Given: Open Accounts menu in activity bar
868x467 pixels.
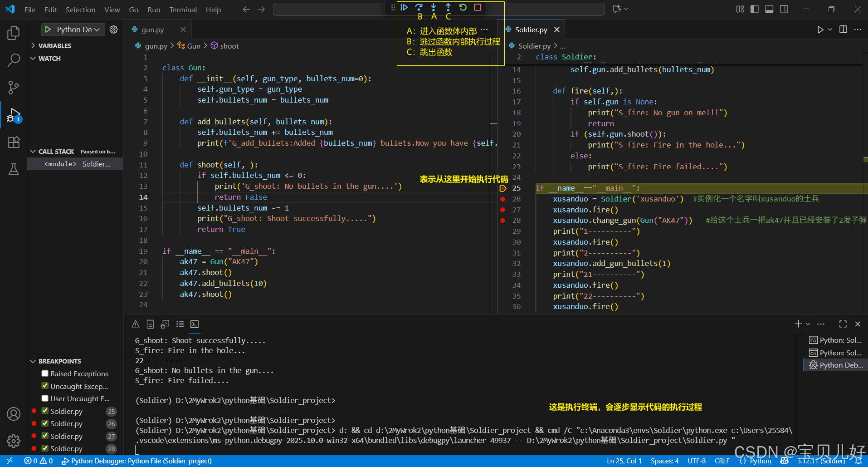Looking at the screenshot, I should click(x=14, y=414).
